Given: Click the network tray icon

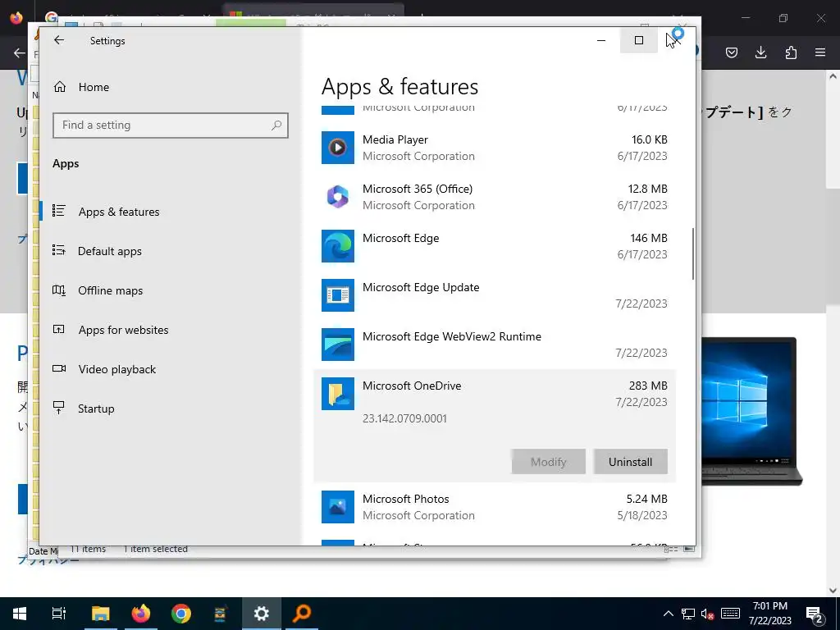Looking at the screenshot, I should (688, 614).
